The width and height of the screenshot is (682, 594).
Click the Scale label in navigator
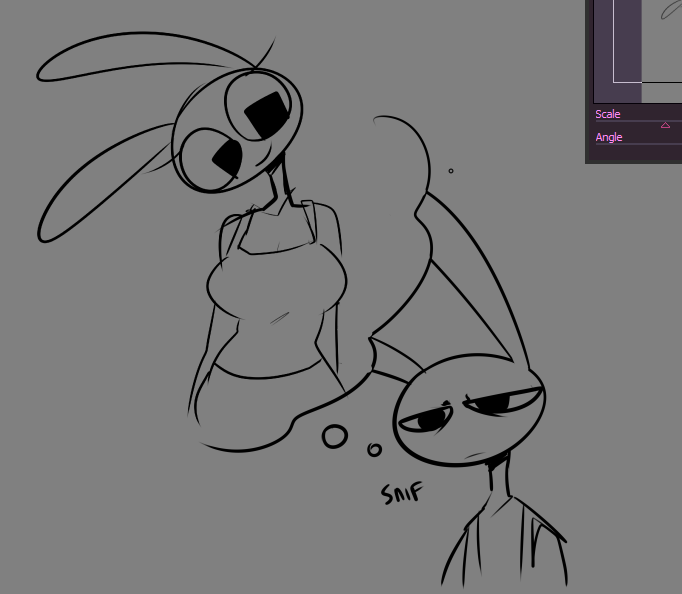pyautogui.click(x=608, y=114)
